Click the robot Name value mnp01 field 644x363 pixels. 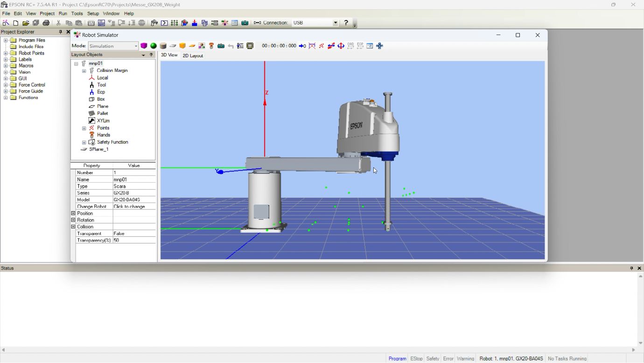(134, 179)
